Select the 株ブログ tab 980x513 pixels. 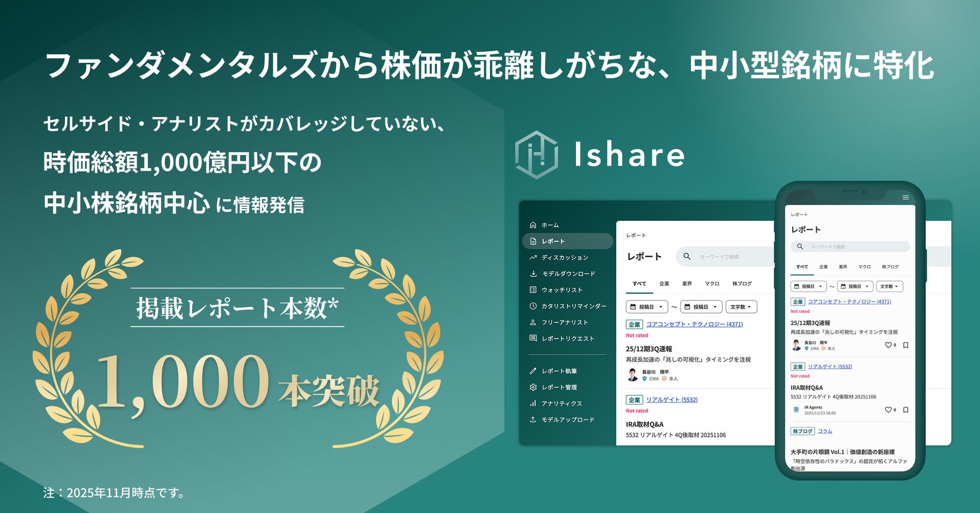[x=742, y=283]
